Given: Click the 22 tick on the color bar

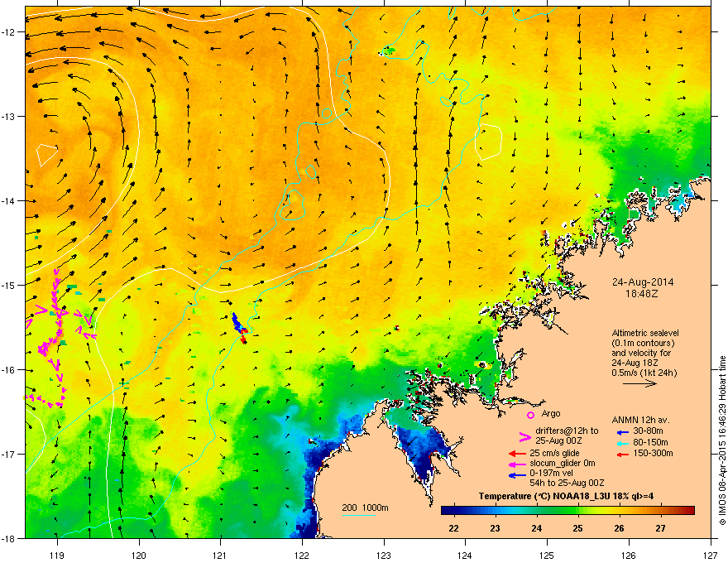Looking at the screenshot, I should tap(453, 528).
